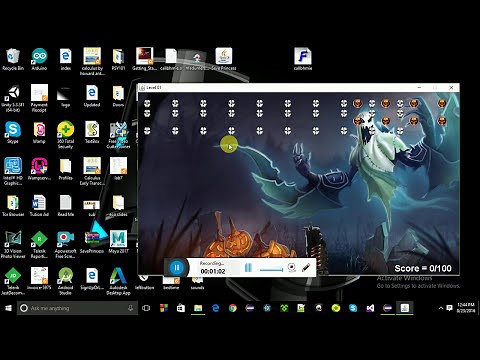Open Task View from taskbar
Image resolution: width=480 pixels, height=360 pixels.
146,308
